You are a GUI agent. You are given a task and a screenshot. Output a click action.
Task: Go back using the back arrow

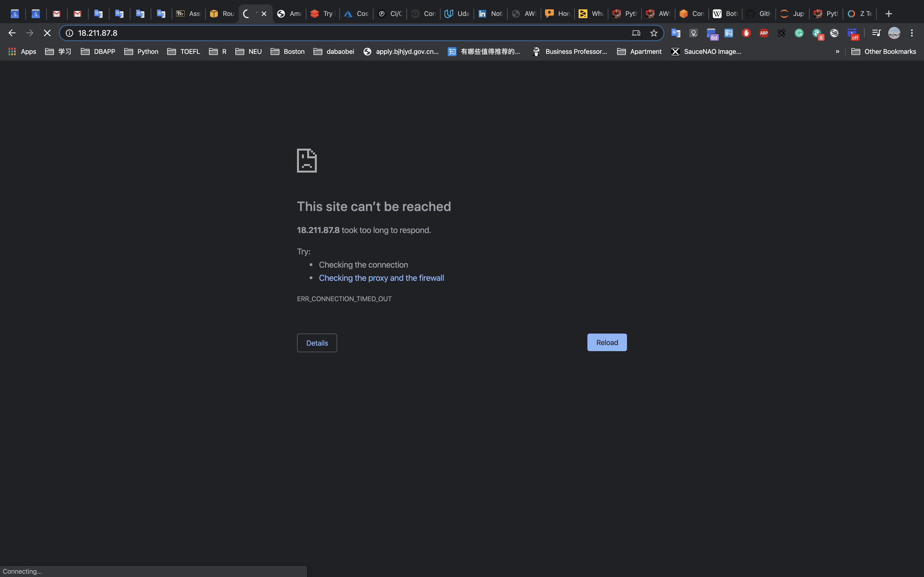click(12, 33)
